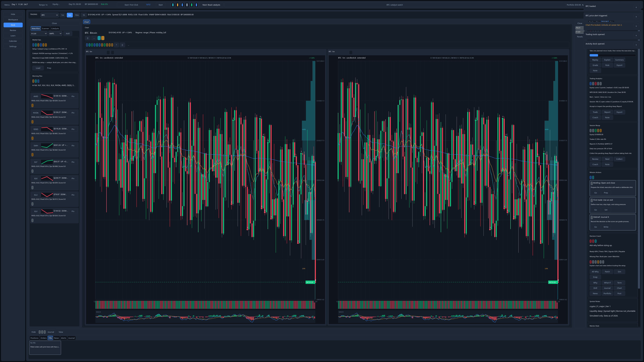Toggle the gray flag pill under XLF

tap(33, 171)
